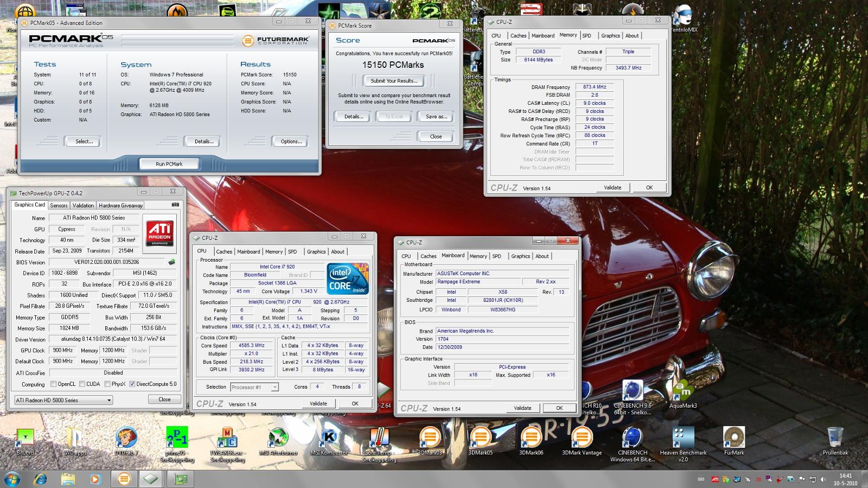The width and height of the screenshot is (868, 488).
Task: Open BitLord desktop shortcut
Action: [25, 441]
